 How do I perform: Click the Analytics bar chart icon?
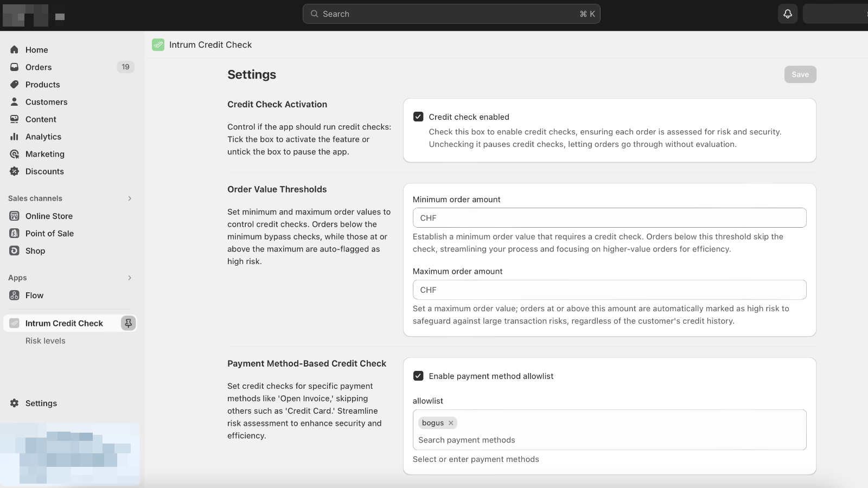coord(15,137)
